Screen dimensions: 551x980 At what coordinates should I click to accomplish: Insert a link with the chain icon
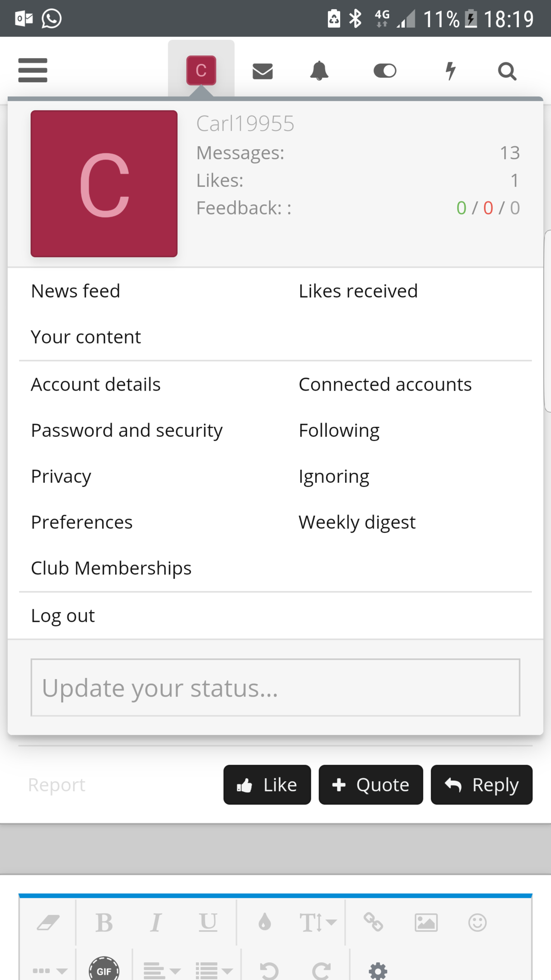pyautogui.click(x=373, y=922)
